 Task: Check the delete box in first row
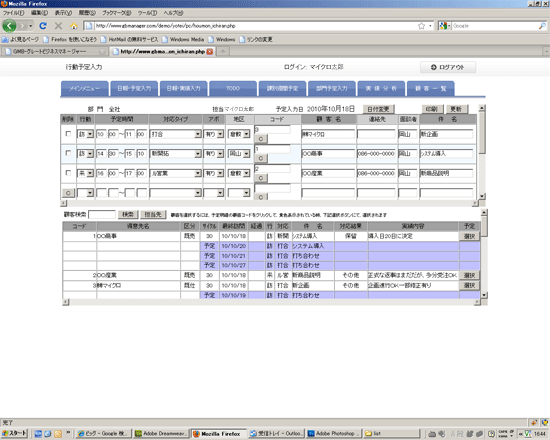click(68, 134)
